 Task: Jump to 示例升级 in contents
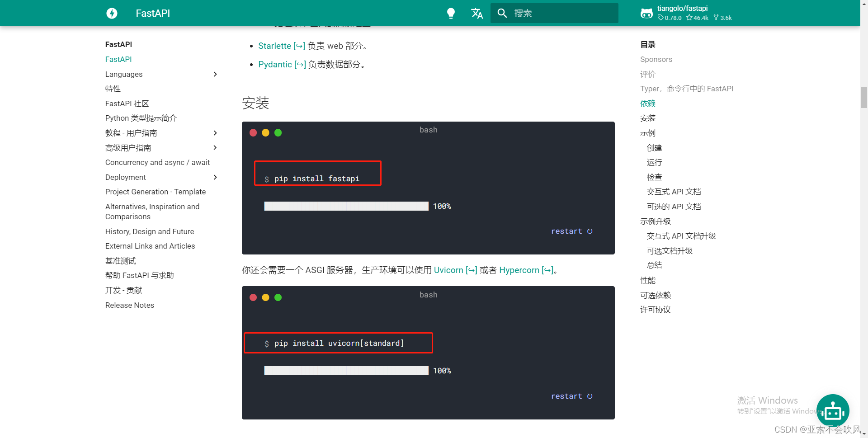[x=656, y=221]
